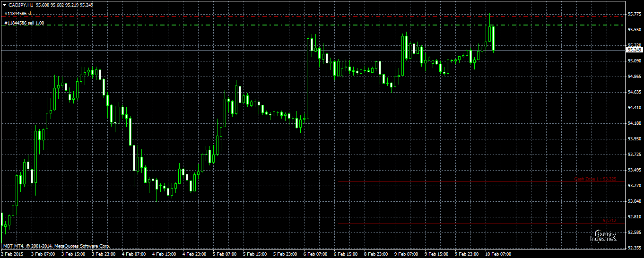Click the 92.712 zone label
Screen dimensions: 644x258
pos(609,221)
